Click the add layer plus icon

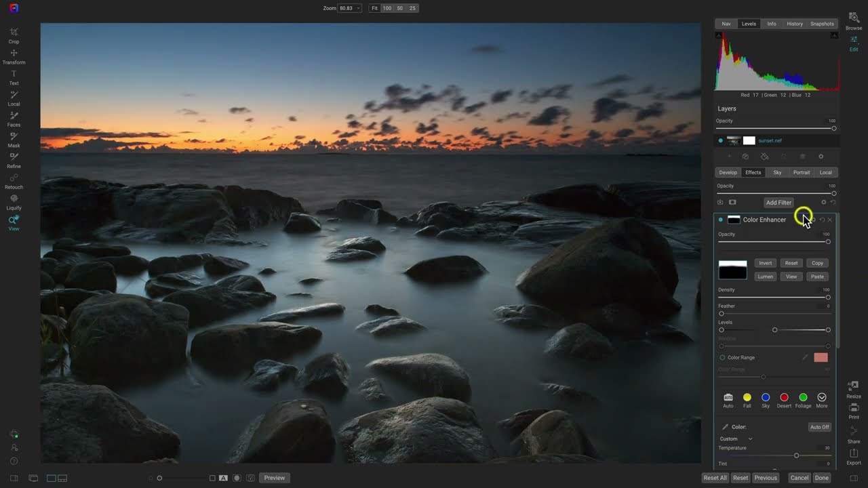[729, 157]
